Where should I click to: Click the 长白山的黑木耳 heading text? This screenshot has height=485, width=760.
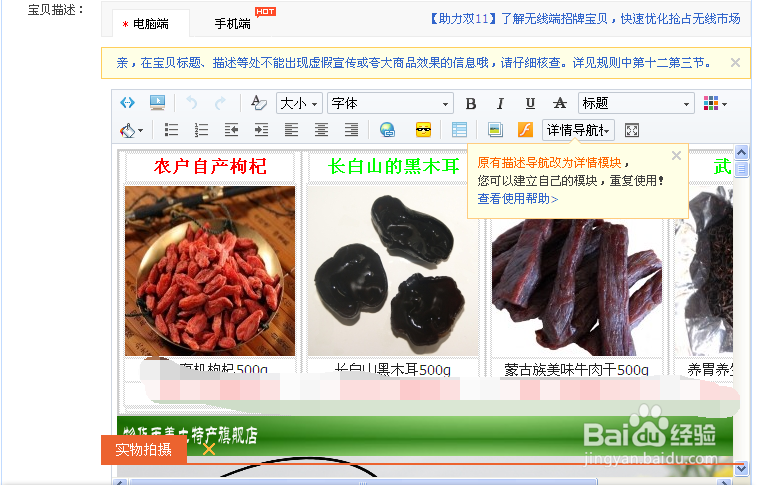click(394, 166)
